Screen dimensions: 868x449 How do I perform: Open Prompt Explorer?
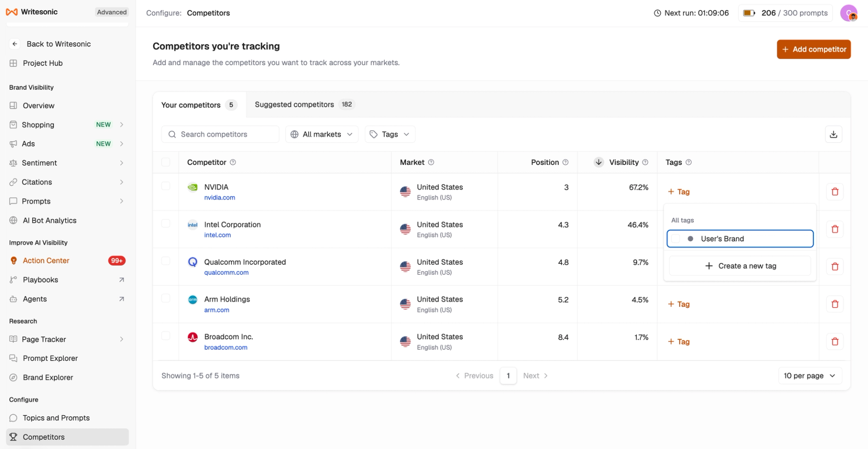coord(50,358)
